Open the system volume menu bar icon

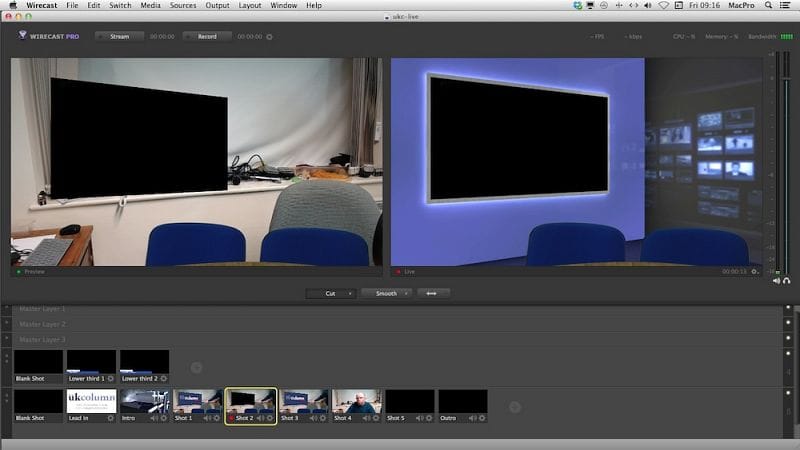coord(648,5)
